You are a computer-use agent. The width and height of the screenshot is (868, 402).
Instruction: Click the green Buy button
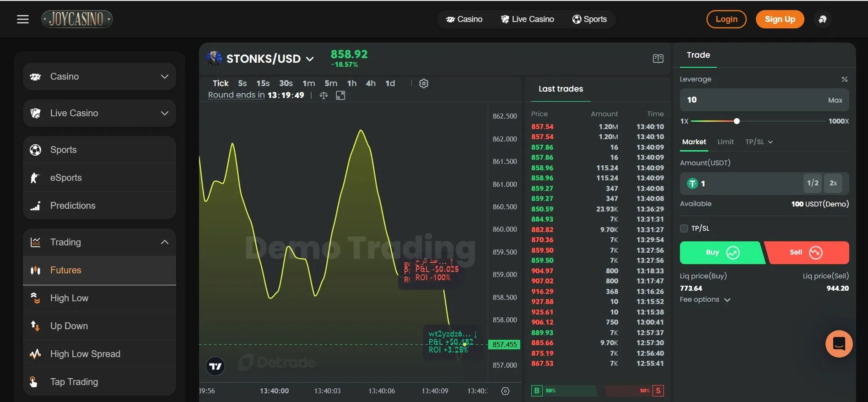tap(722, 252)
